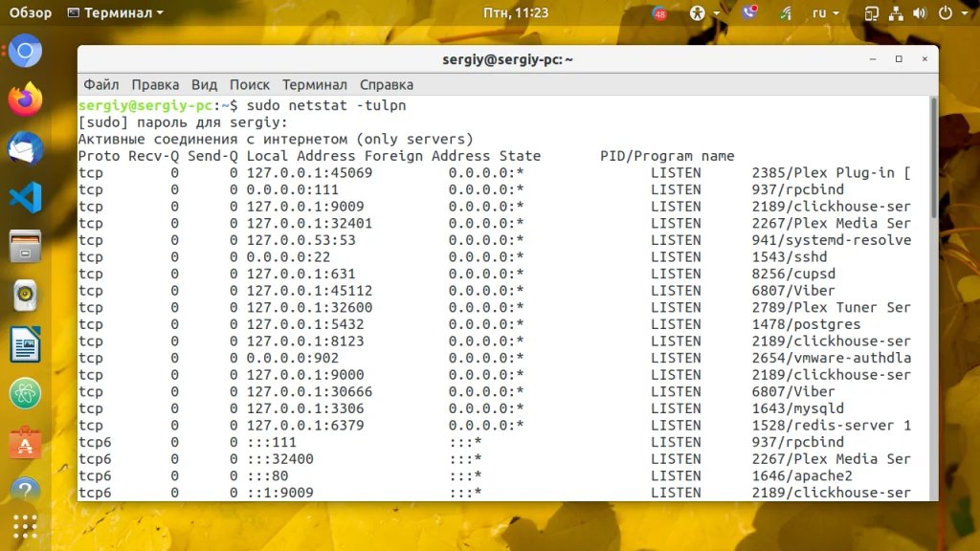This screenshot has width=980, height=551.
Task: Click the display tray icon
Action: [871, 13]
